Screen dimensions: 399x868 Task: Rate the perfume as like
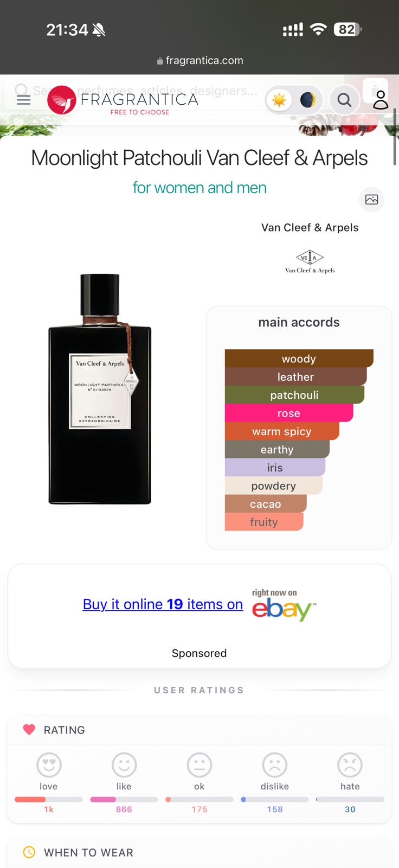tap(124, 765)
